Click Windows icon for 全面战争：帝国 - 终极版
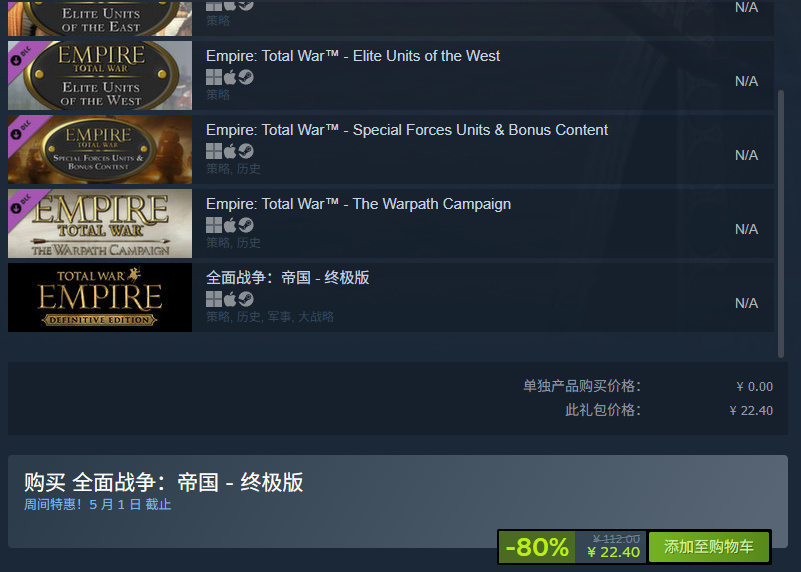 click(214, 299)
